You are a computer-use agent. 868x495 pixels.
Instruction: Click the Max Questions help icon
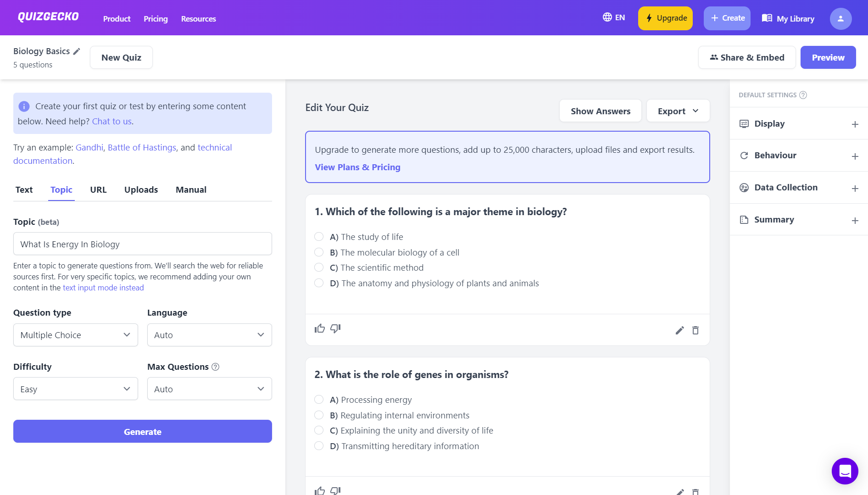click(x=216, y=367)
